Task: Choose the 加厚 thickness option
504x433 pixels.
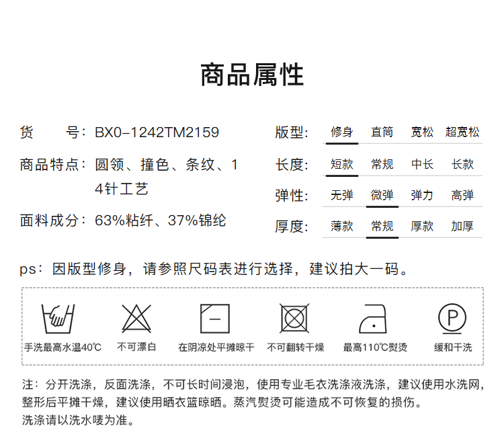Action: click(x=462, y=227)
